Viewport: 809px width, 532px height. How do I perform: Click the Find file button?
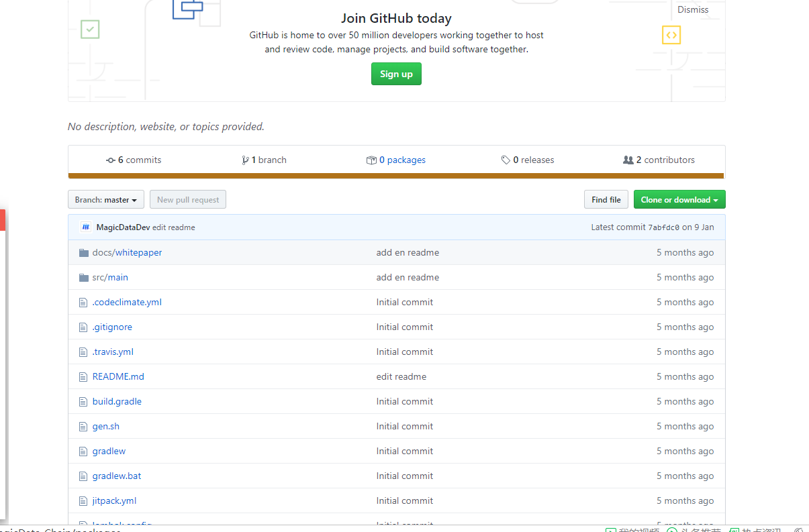[606, 200]
